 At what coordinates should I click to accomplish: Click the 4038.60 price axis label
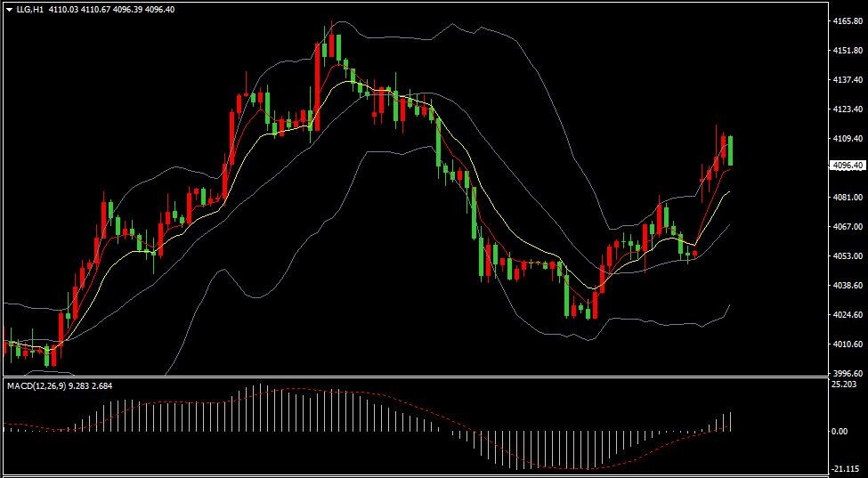click(x=848, y=285)
